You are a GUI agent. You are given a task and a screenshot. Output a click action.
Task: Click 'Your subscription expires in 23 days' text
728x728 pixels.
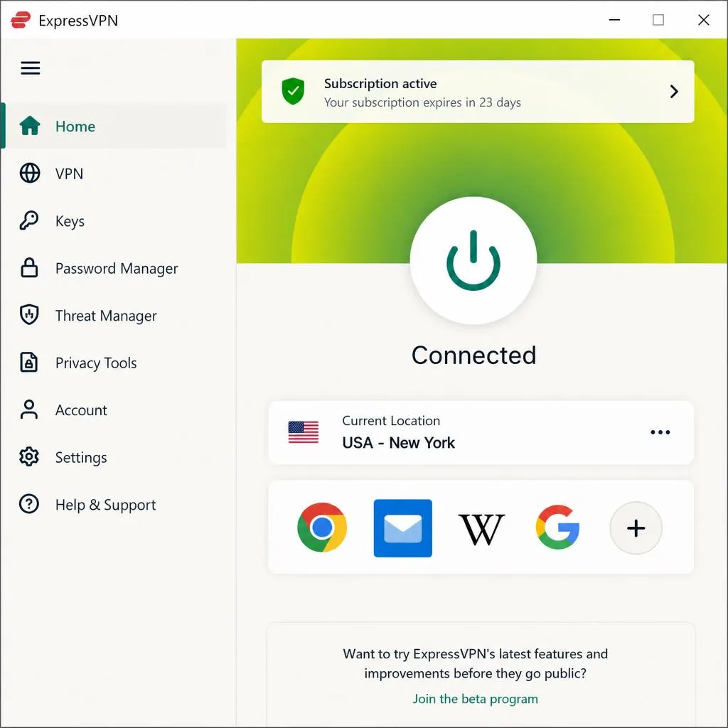tap(422, 102)
